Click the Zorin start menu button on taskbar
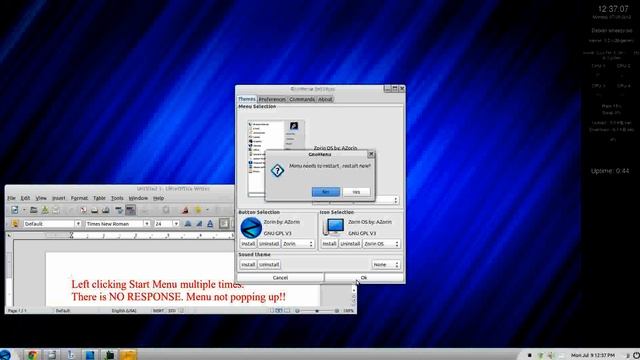The image size is (640, 360). [x=5, y=354]
